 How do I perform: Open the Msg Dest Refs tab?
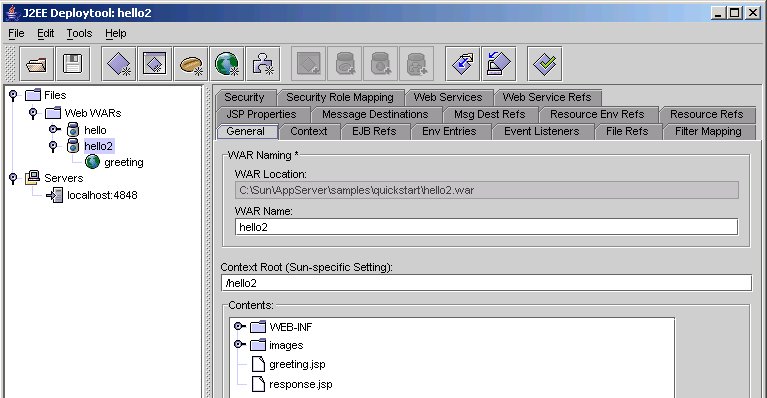pyautogui.click(x=490, y=114)
